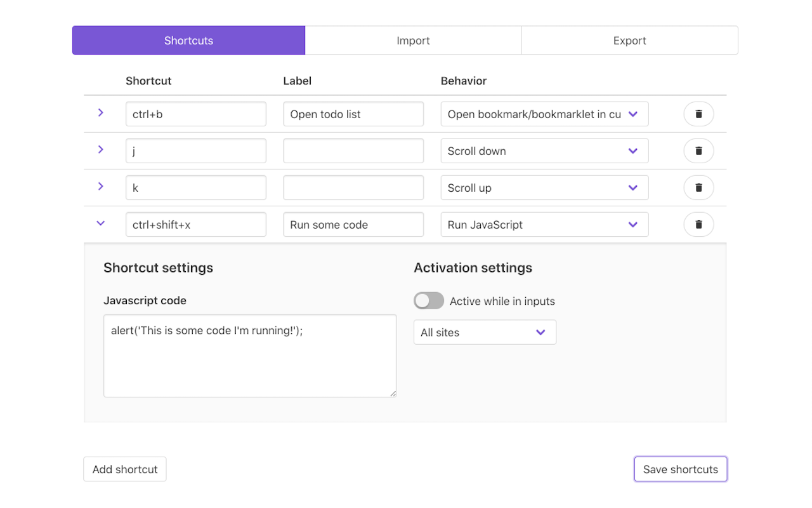Toggle Active while in inputs
Image resolution: width=812 pixels, height=508 pixels.
coord(429,300)
